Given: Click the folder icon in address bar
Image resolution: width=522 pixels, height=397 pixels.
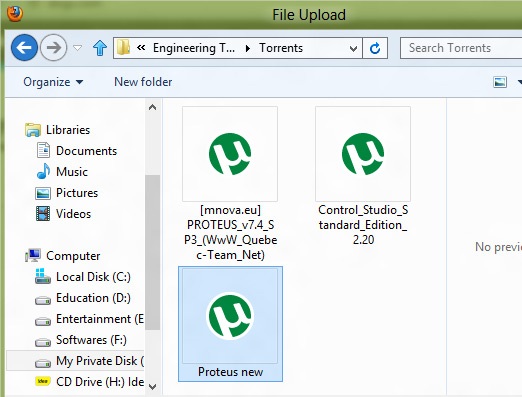Looking at the screenshot, I should (x=123, y=48).
